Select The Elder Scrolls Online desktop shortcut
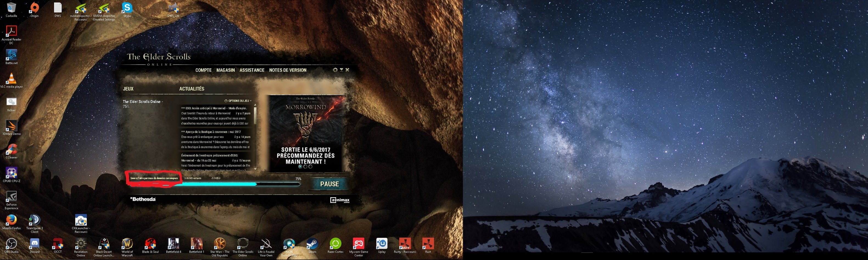This screenshot has width=868, height=260. click(243, 248)
